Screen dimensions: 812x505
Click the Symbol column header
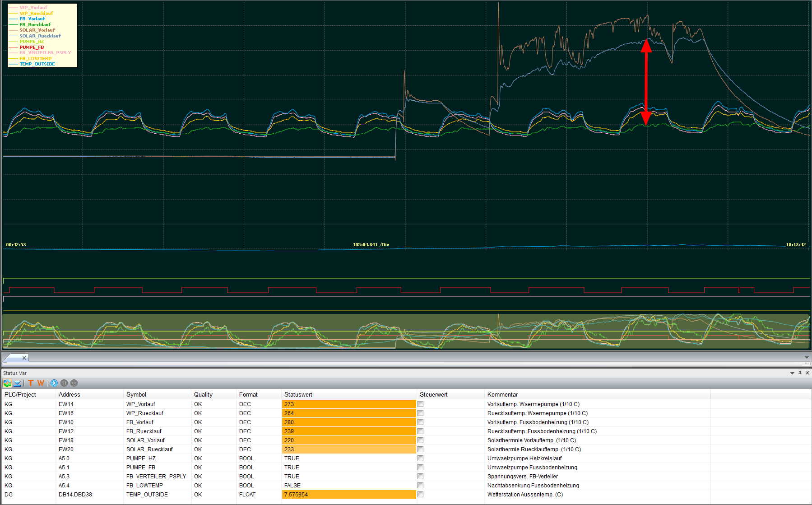[x=136, y=394]
